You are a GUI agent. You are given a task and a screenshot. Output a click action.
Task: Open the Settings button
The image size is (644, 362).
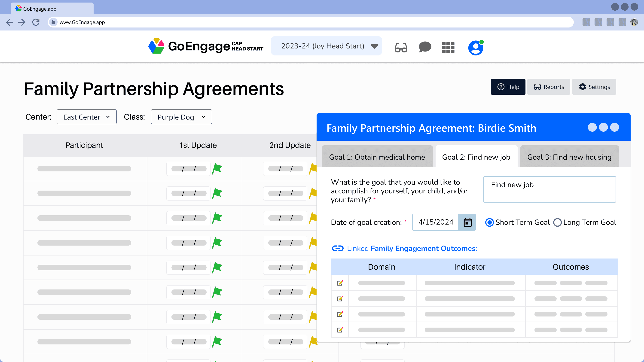click(x=594, y=87)
